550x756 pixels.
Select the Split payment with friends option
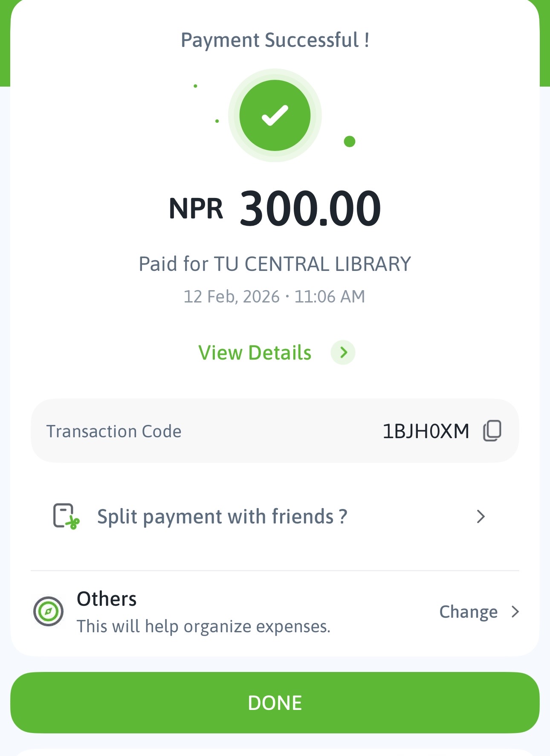tap(222, 517)
